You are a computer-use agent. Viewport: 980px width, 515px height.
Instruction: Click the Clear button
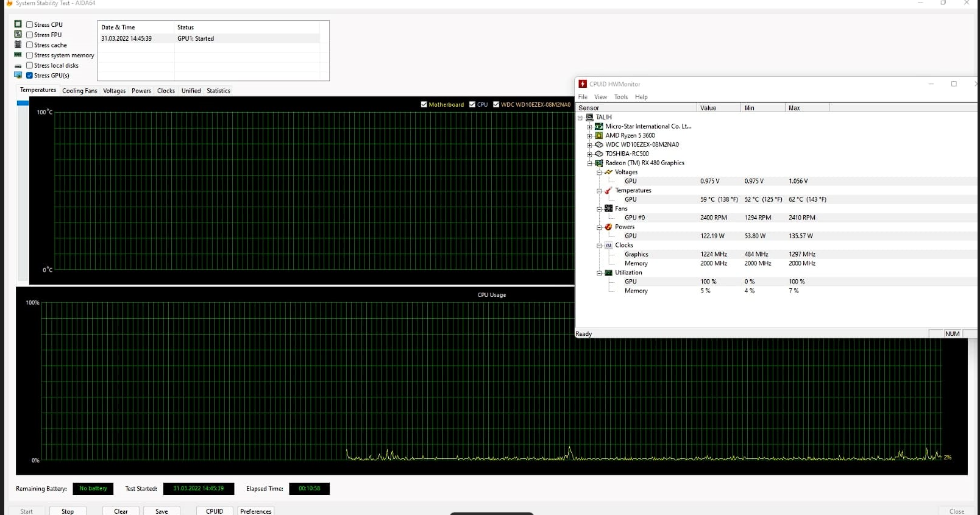[x=121, y=511]
